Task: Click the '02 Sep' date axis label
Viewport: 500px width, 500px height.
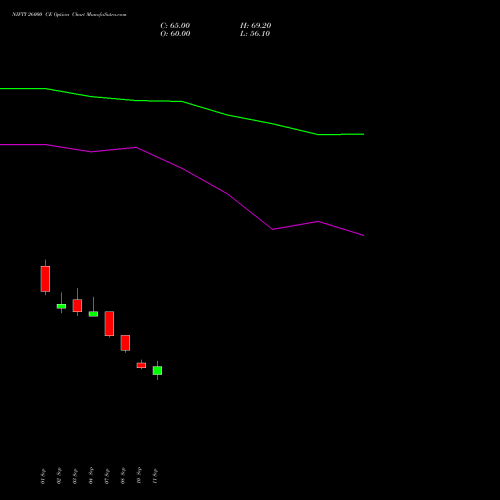Action: 59,476
